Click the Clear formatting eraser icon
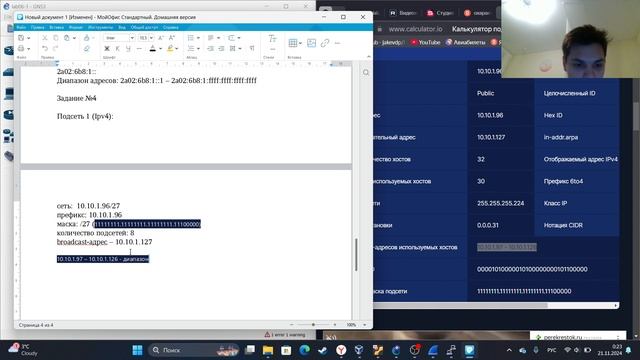This screenshot has width=640, height=360. pos(87,49)
